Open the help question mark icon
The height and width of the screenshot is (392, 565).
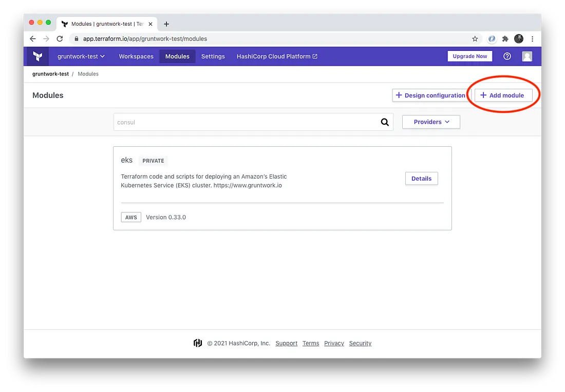coord(507,56)
